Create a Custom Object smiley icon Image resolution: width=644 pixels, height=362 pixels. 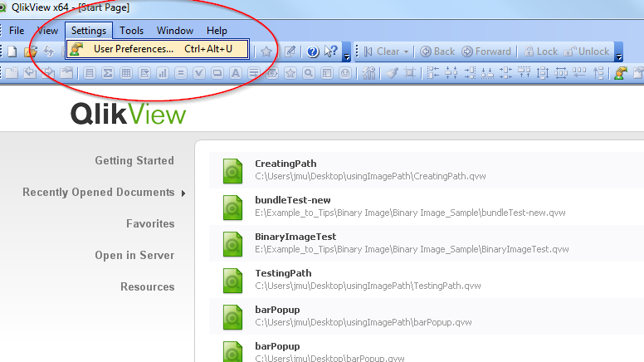(x=345, y=74)
